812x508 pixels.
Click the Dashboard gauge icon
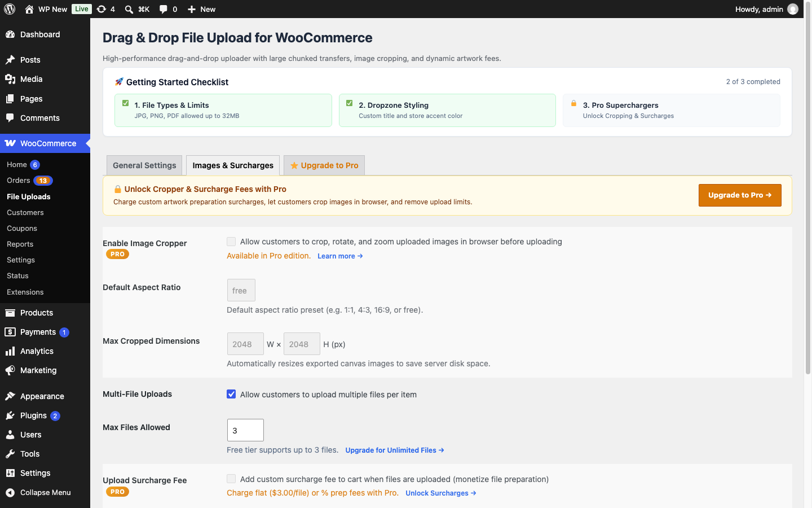pos(10,34)
